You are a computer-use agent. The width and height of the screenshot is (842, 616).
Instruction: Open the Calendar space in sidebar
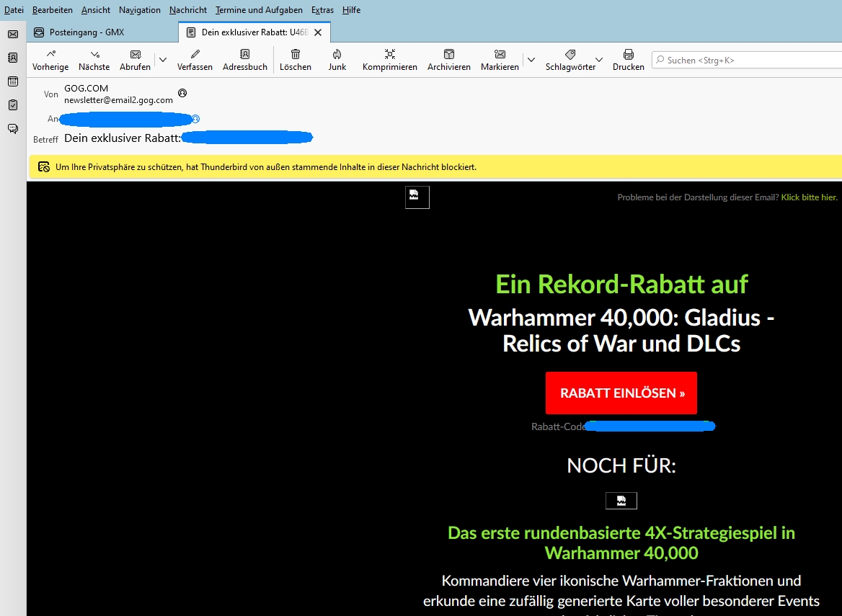pos(13,81)
